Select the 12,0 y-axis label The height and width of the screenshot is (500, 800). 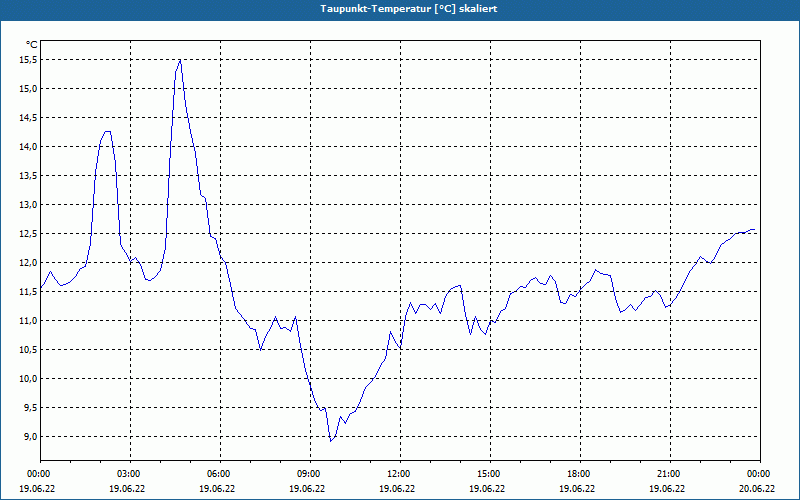tap(29, 263)
